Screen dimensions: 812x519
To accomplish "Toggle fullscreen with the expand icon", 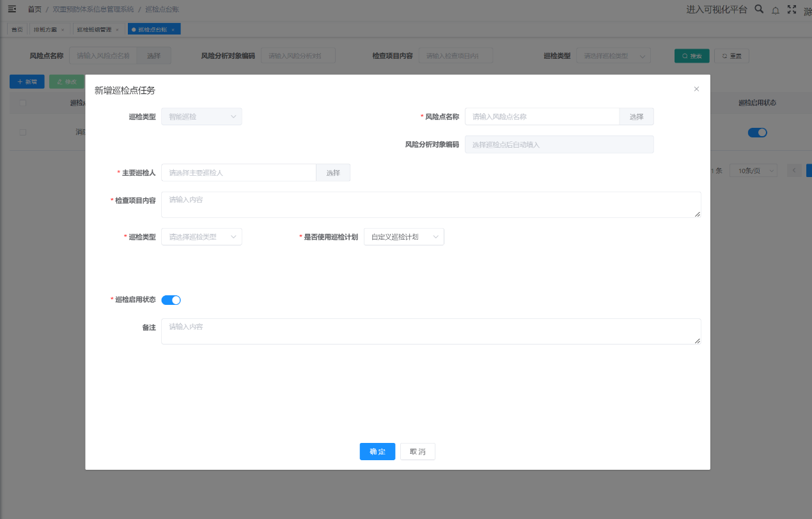I will (792, 10).
